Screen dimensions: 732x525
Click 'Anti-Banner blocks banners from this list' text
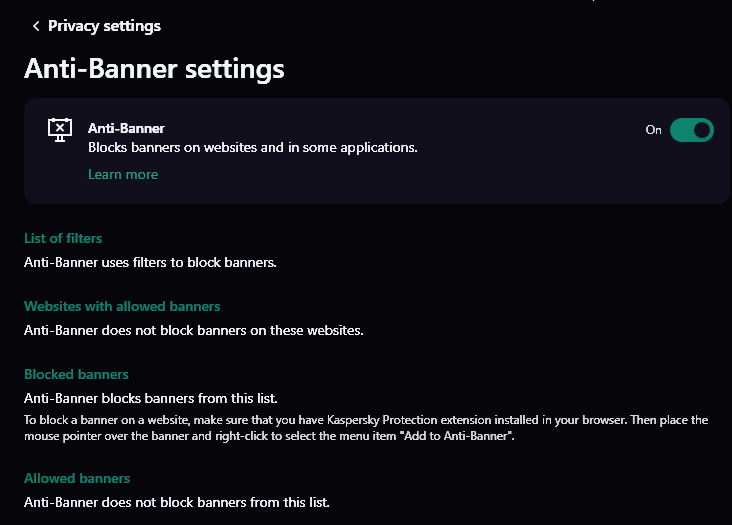[151, 398]
